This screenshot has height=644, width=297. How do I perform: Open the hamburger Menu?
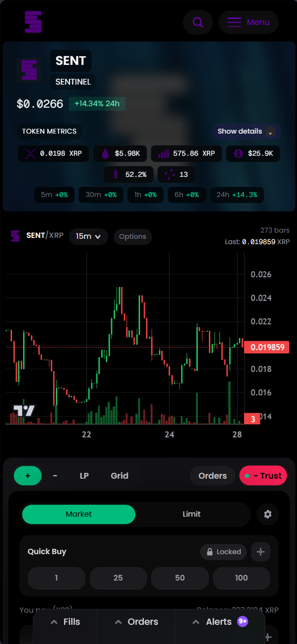point(248,22)
